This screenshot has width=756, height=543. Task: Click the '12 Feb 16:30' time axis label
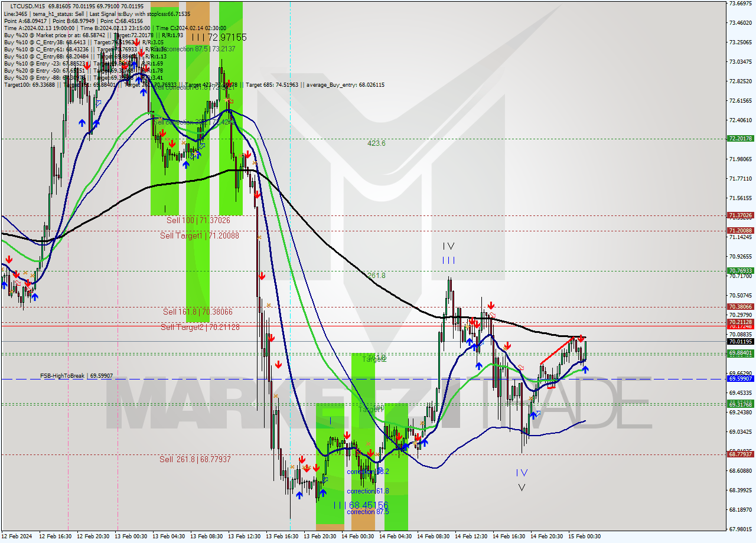(56, 537)
